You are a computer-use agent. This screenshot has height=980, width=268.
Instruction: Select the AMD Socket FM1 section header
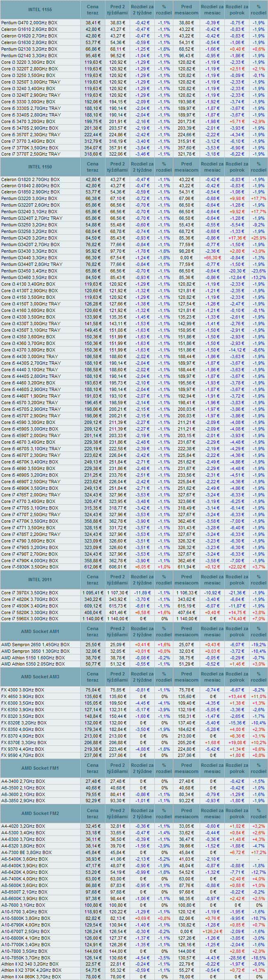40,768
